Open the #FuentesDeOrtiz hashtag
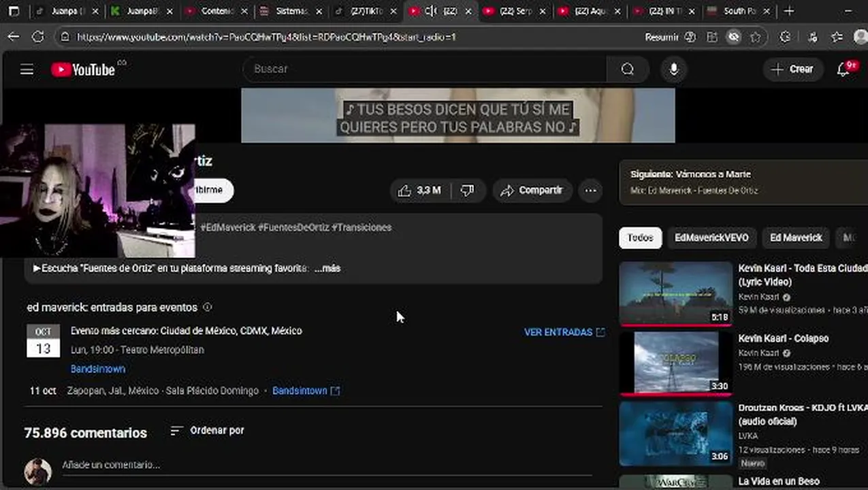868x490 pixels. point(293,227)
